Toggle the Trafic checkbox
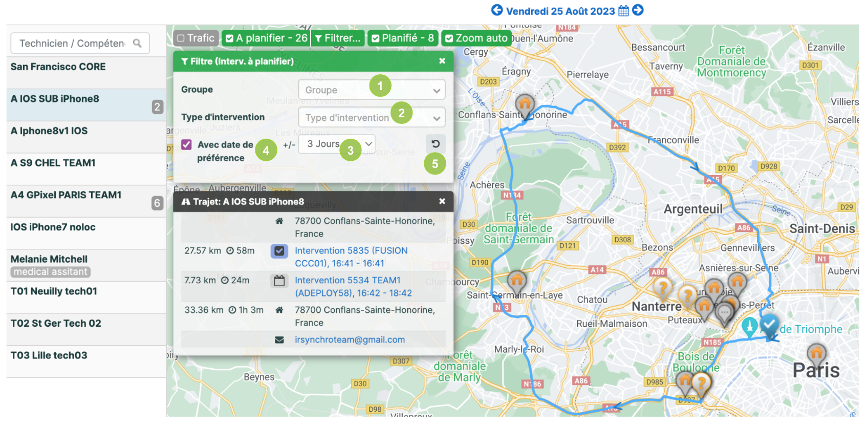868x424 pixels. tap(181, 38)
